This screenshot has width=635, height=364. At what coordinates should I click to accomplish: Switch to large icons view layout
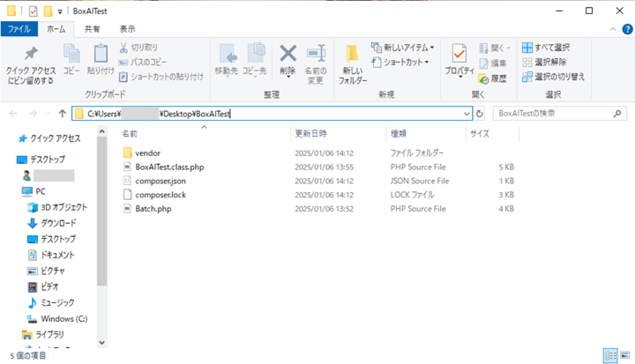(x=624, y=355)
